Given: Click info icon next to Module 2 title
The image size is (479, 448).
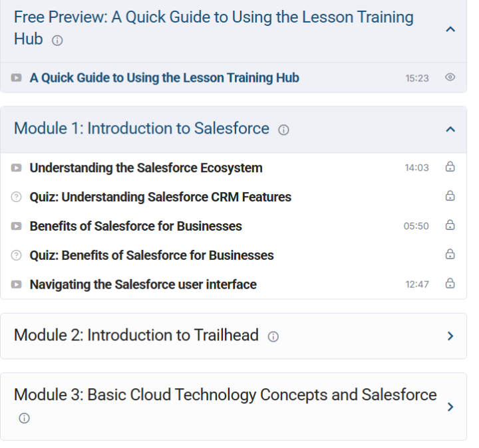Looking at the screenshot, I should (273, 336).
